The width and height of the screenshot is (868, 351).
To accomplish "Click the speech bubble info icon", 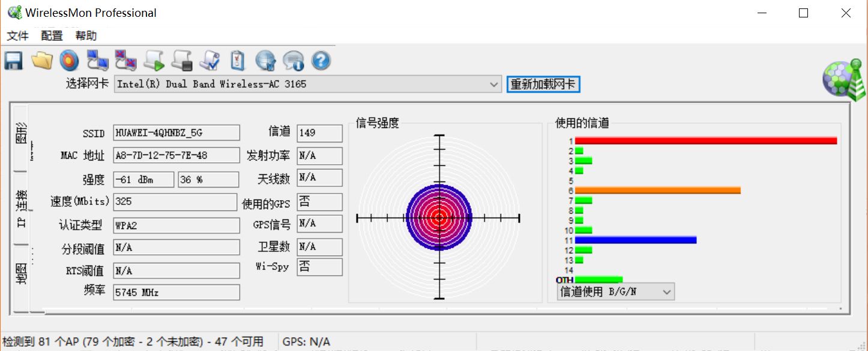I will tap(294, 61).
